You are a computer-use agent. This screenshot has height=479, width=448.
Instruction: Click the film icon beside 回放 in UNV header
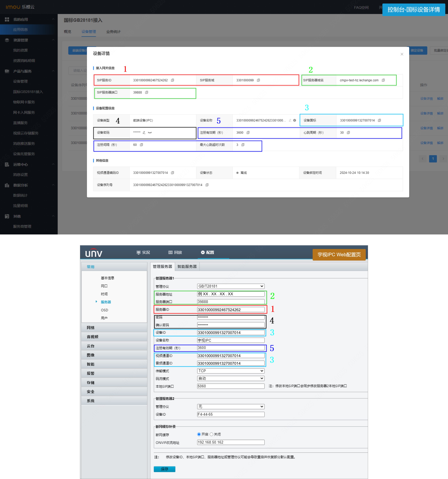click(x=170, y=252)
